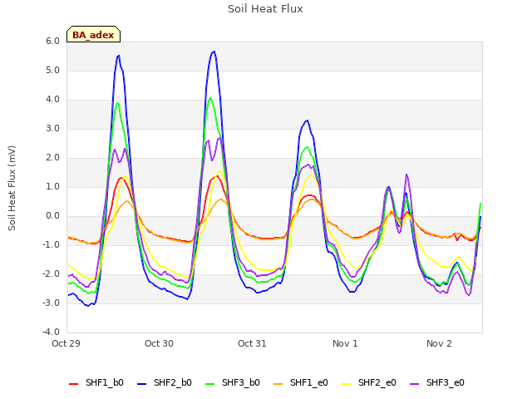This screenshot has width=532, height=399.
Task: Click the red SHF1_b0 legend swatch
Action: [x=74, y=383]
